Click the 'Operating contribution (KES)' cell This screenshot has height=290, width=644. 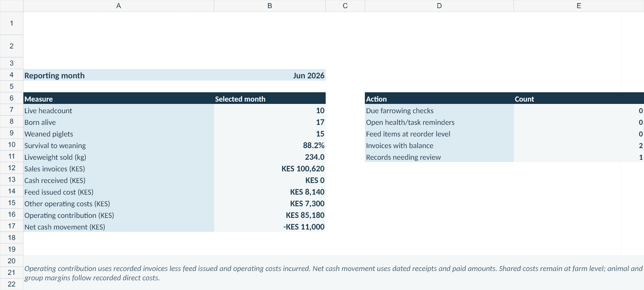119,214
